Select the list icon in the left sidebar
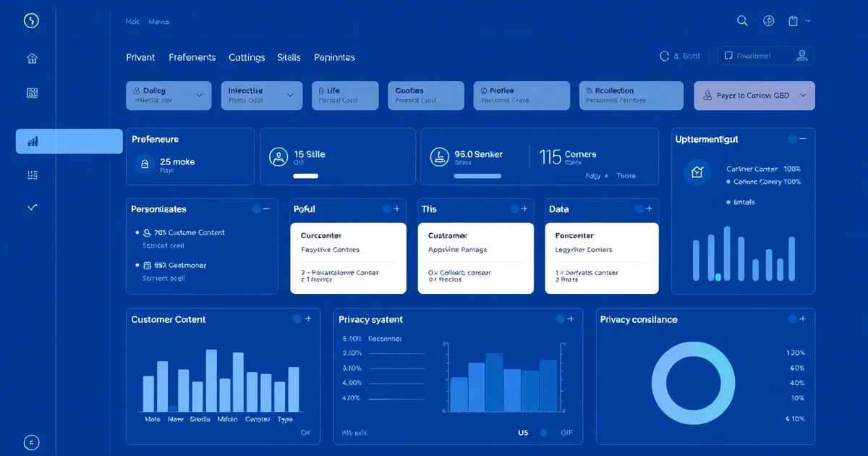This screenshot has height=456, width=868. click(32, 174)
